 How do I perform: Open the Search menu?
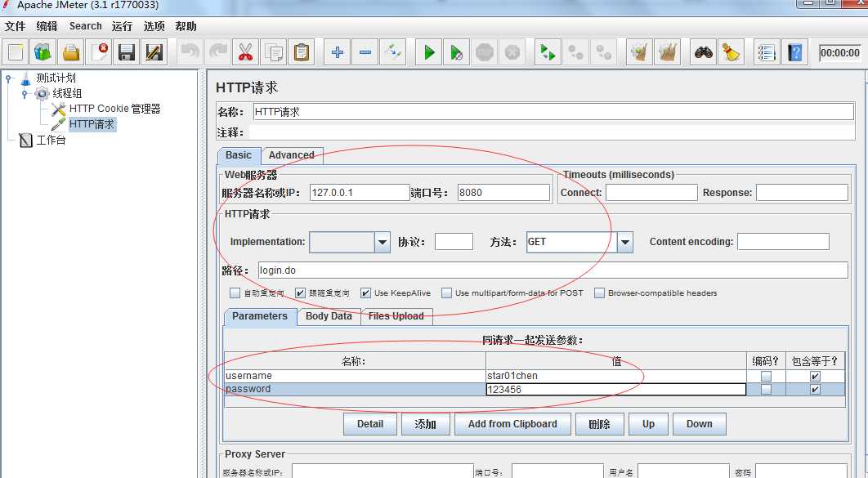[85, 26]
